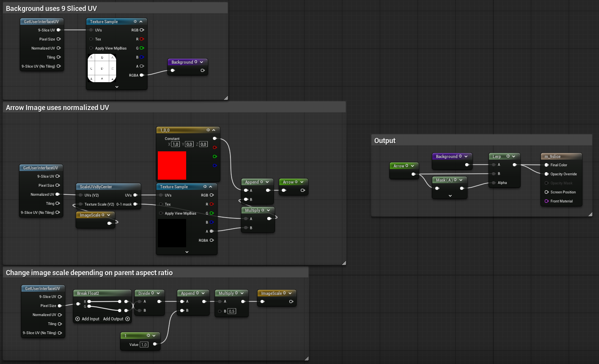Toggle the Apply View MipBias pin on top Texture Sample
The width and height of the screenshot is (599, 364).
tap(91, 48)
